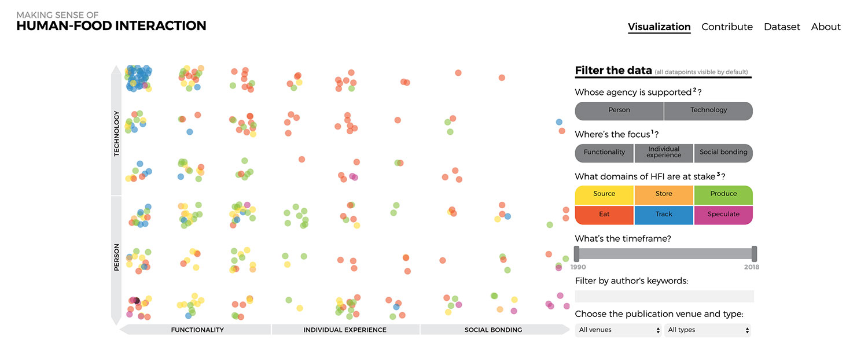Select the Produce domain filter
Viewport: 868px width, 347px height.
[x=723, y=194]
